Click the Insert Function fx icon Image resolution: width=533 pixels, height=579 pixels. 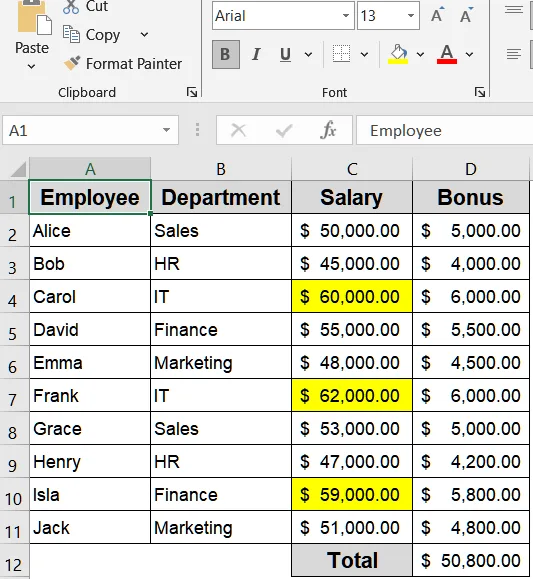(328, 130)
